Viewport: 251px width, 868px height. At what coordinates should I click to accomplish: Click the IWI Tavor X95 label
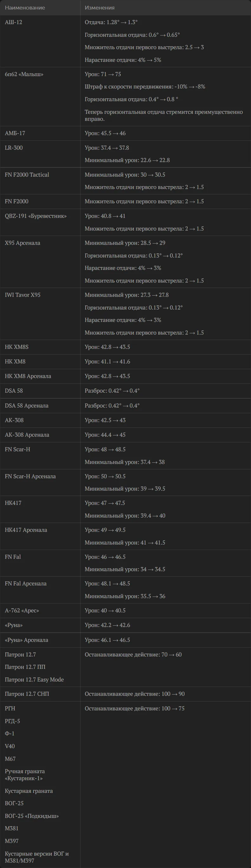point(23,295)
